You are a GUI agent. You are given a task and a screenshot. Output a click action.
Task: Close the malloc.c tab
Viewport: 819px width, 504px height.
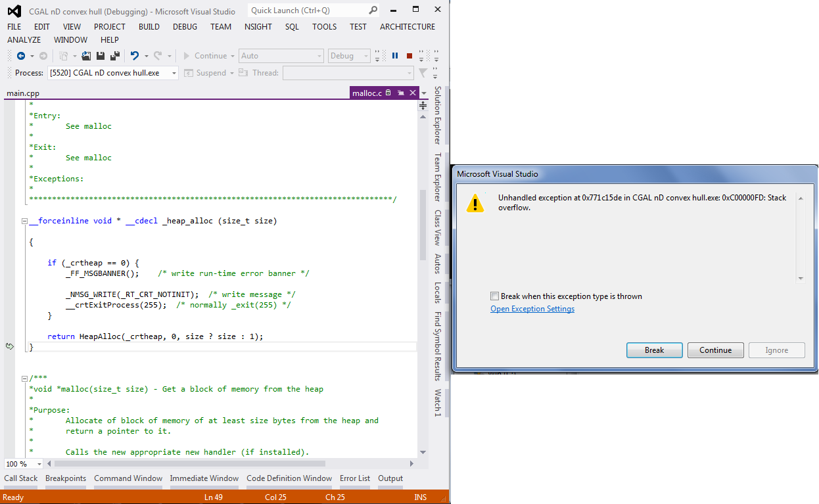tap(412, 93)
